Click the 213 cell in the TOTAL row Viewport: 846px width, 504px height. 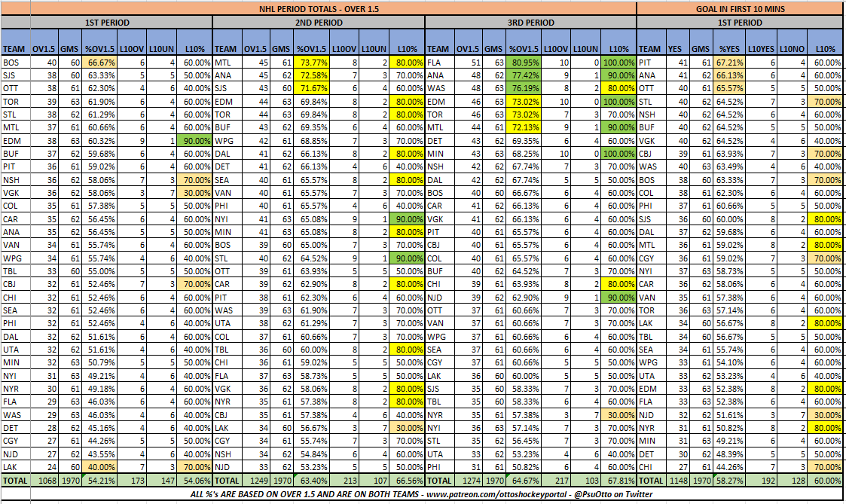tap(344, 480)
